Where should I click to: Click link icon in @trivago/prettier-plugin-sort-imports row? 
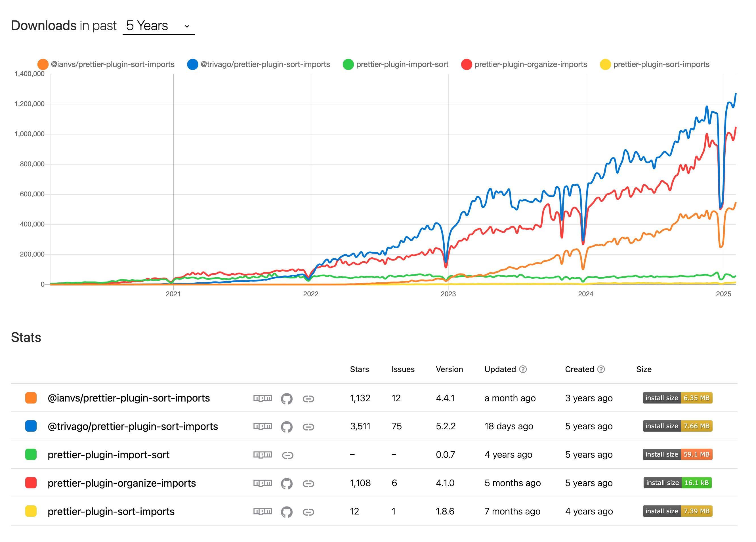point(308,427)
